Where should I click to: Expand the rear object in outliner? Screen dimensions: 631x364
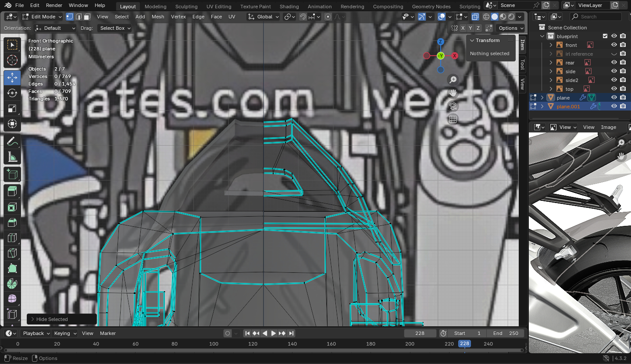(x=551, y=63)
